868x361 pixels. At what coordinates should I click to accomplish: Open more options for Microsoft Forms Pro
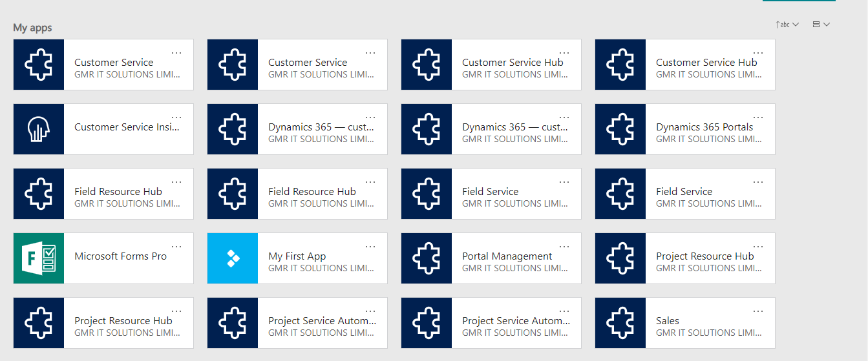176,247
